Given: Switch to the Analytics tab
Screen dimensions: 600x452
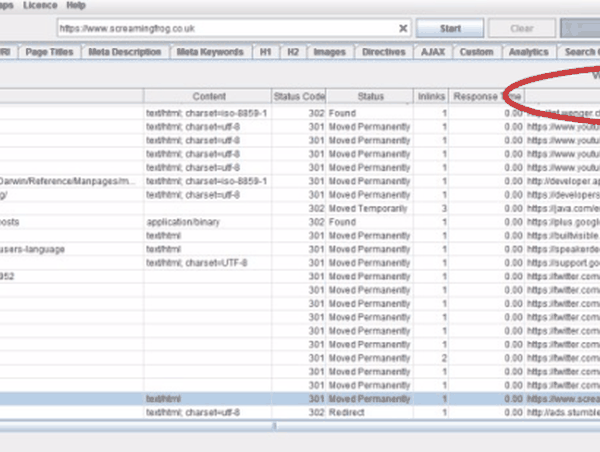Looking at the screenshot, I should (528, 52).
